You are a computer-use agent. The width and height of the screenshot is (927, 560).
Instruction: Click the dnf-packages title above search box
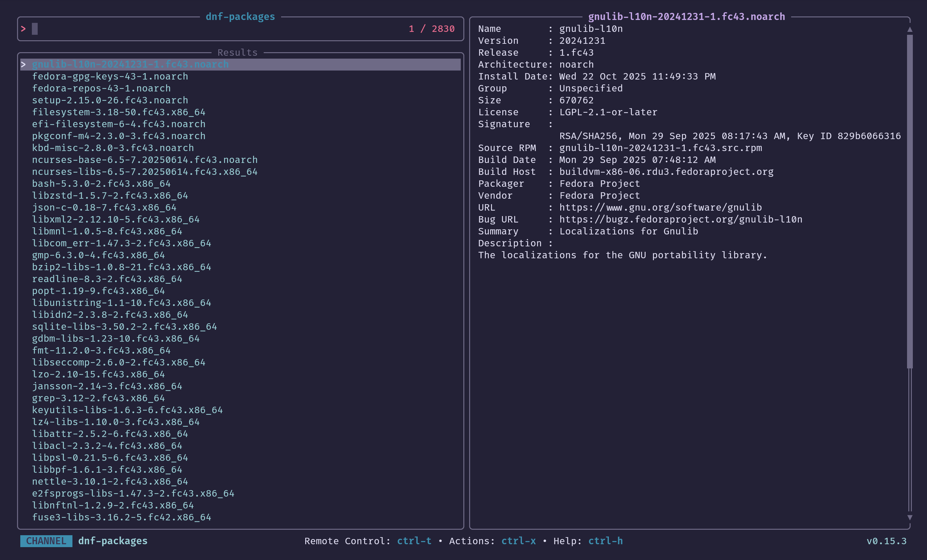241,16
